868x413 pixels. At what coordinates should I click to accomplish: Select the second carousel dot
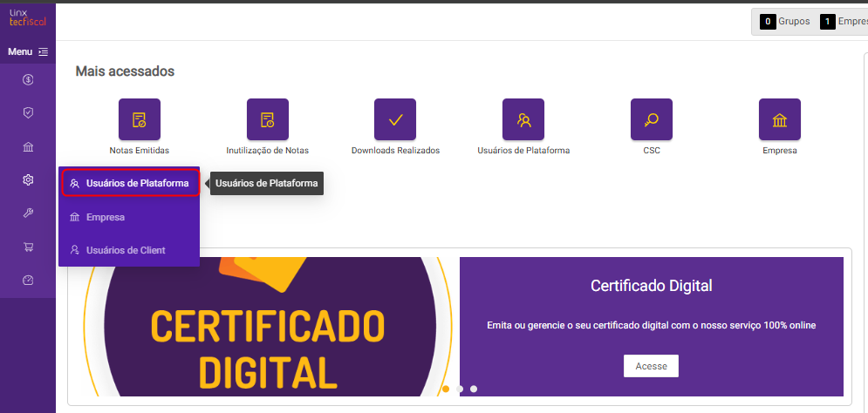pos(460,389)
